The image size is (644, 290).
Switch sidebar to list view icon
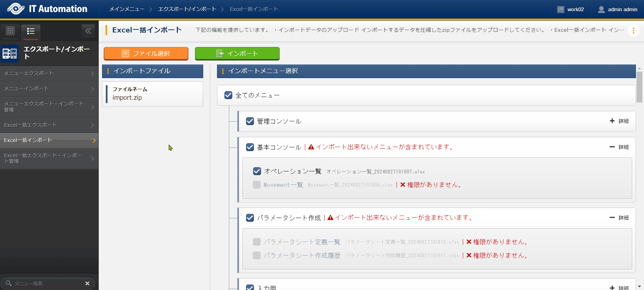pos(31,31)
